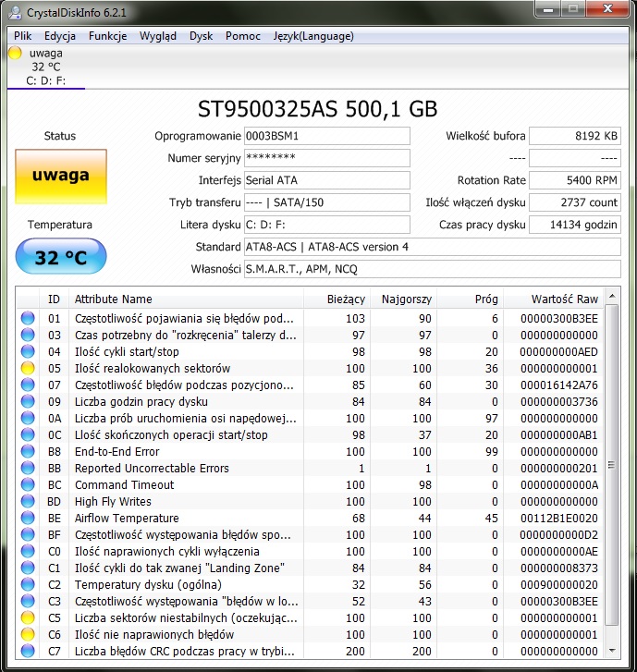This screenshot has height=672, width=637.
Task: Open the Dysk menu
Action: coord(201,36)
